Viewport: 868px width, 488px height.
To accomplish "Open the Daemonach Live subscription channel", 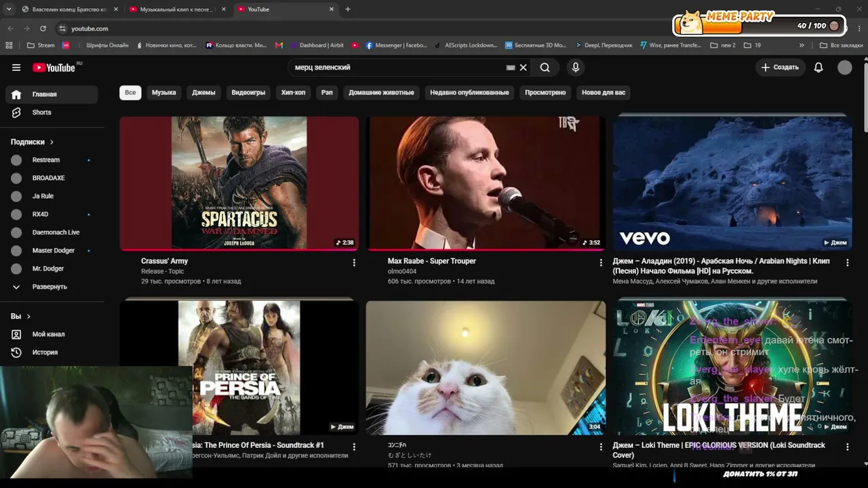I will point(52,232).
